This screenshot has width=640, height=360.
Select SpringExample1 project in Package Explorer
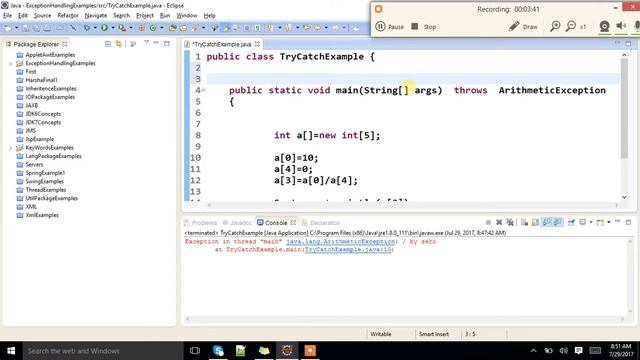(45, 173)
